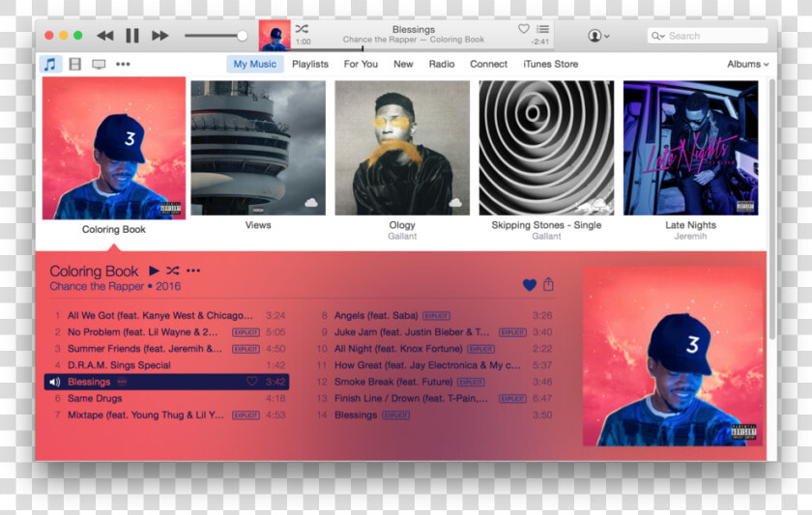Screen dimensions: 812x515
Task: Love the highlighted Blessings track heart
Action: 251,382
